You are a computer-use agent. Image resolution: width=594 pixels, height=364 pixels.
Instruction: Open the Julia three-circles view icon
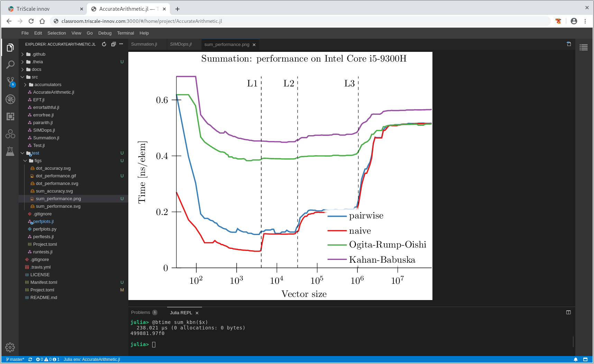point(10,134)
